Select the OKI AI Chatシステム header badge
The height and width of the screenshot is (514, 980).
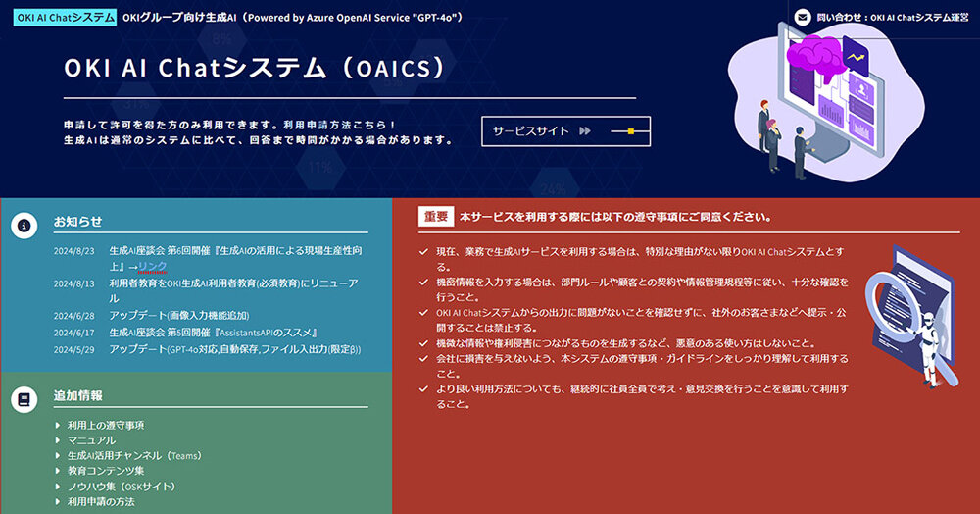pyautogui.click(x=66, y=17)
